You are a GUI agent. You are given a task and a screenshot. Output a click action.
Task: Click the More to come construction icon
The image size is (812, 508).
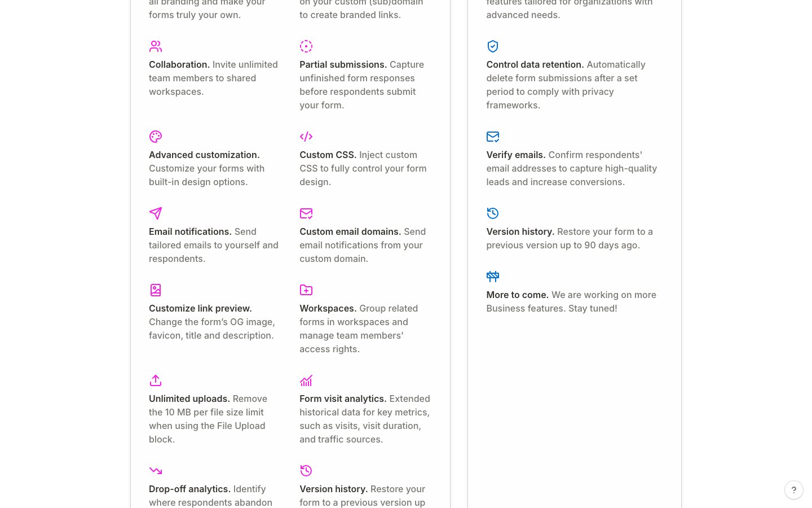tap(493, 277)
